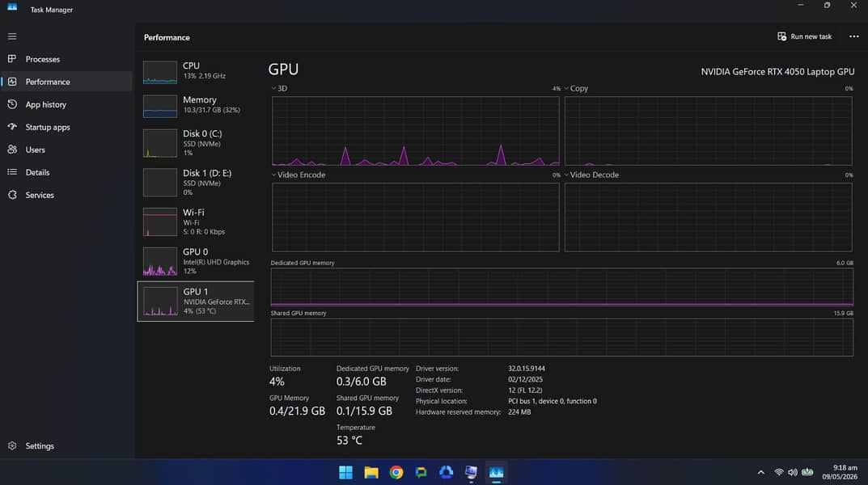Click the App history clock icon
The height and width of the screenshot is (485, 868).
pyautogui.click(x=12, y=104)
